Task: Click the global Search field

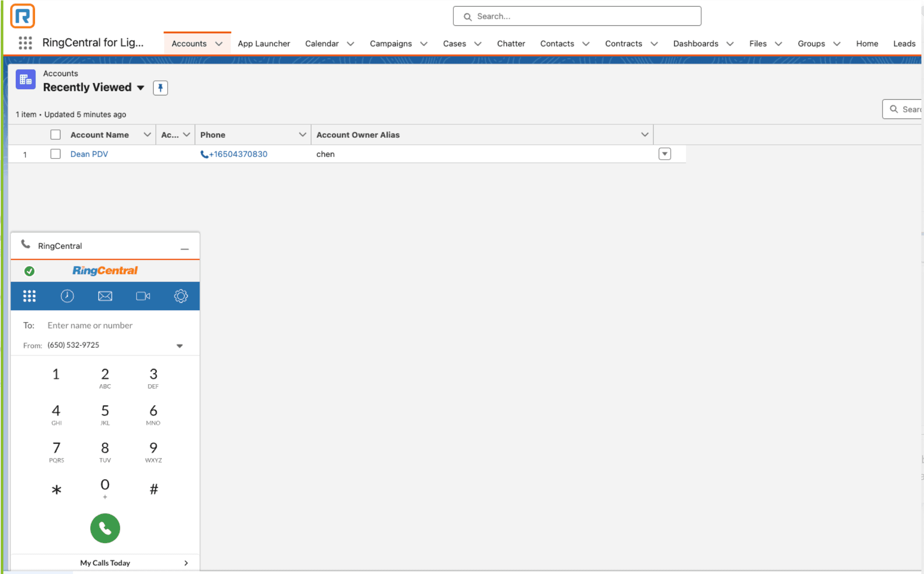Action: click(x=577, y=16)
